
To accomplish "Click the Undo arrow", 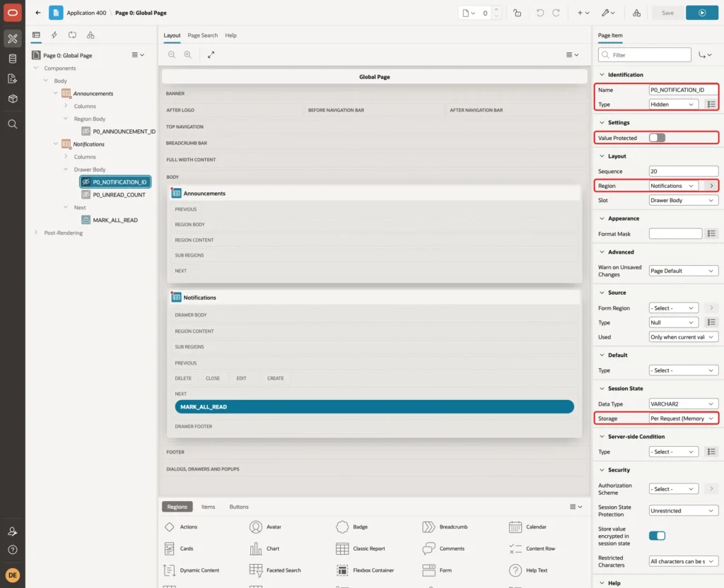I will click(x=539, y=13).
